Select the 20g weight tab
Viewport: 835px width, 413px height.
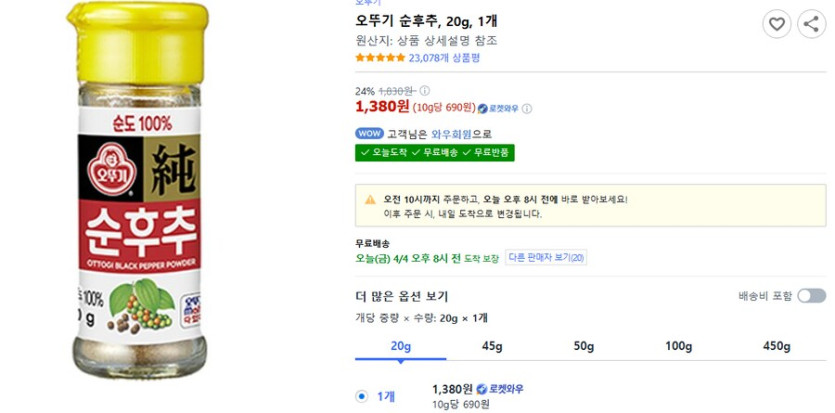[401, 346]
